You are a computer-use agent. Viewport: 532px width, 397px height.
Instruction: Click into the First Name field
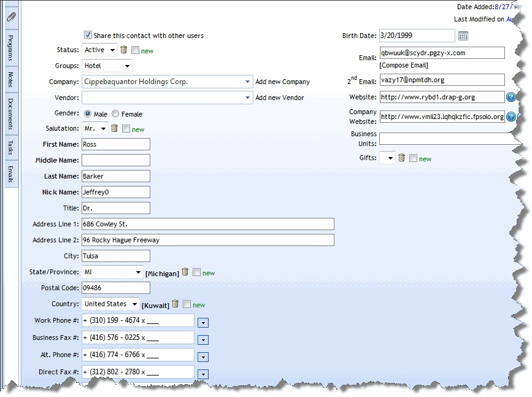click(116, 144)
